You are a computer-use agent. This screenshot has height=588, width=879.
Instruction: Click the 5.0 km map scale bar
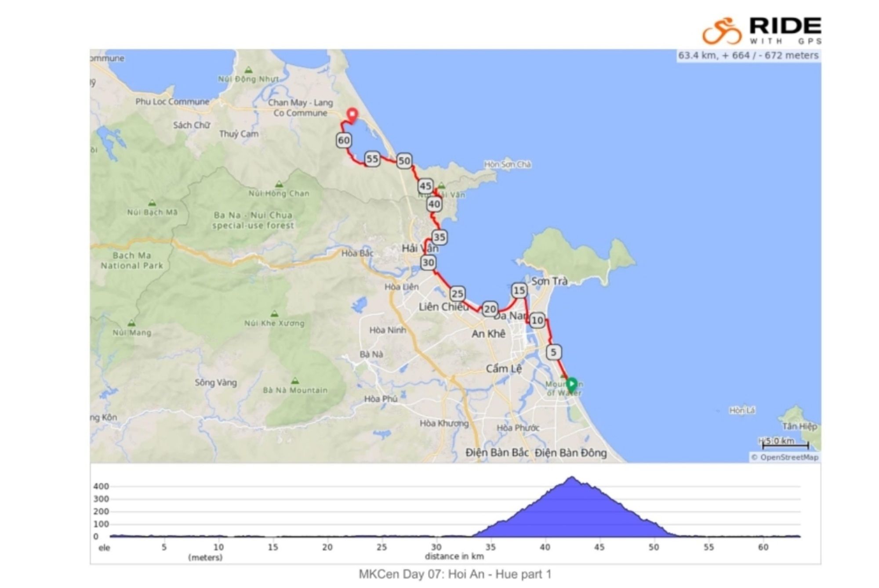tap(785, 444)
